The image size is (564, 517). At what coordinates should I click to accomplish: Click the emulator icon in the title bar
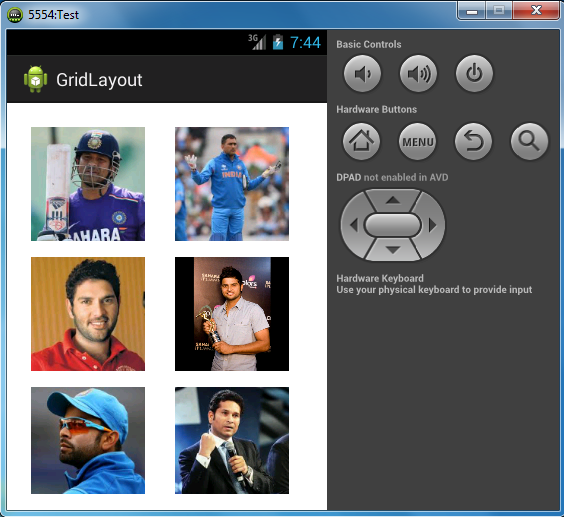(x=15, y=15)
